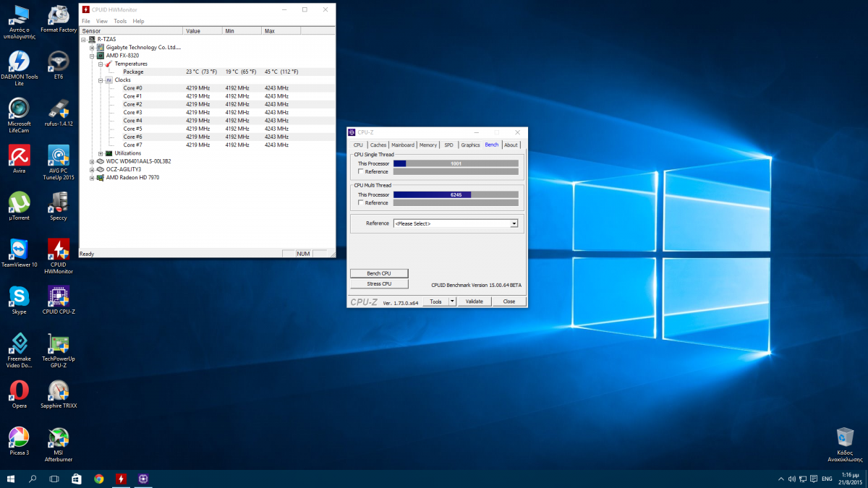Click the Close button in CPU-Z footer
This screenshot has height=488, width=868.
point(509,301)
